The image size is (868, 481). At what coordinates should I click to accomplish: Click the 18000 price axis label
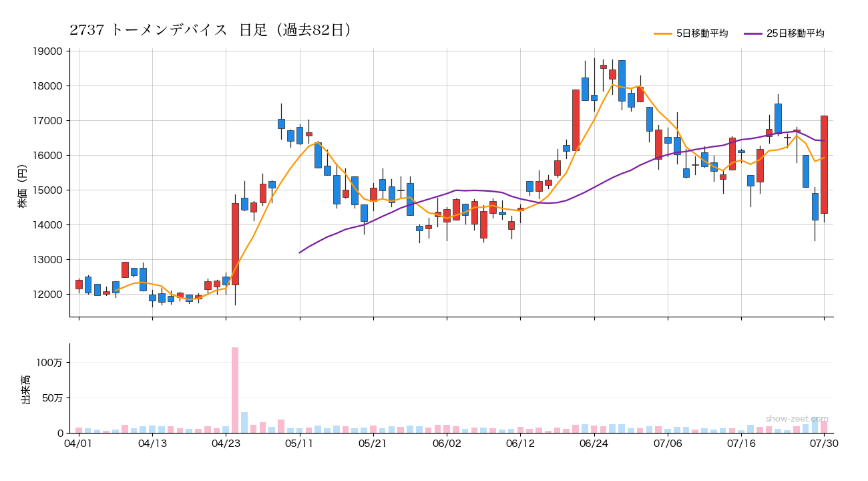pyautogui.click(x=47, y=86)
